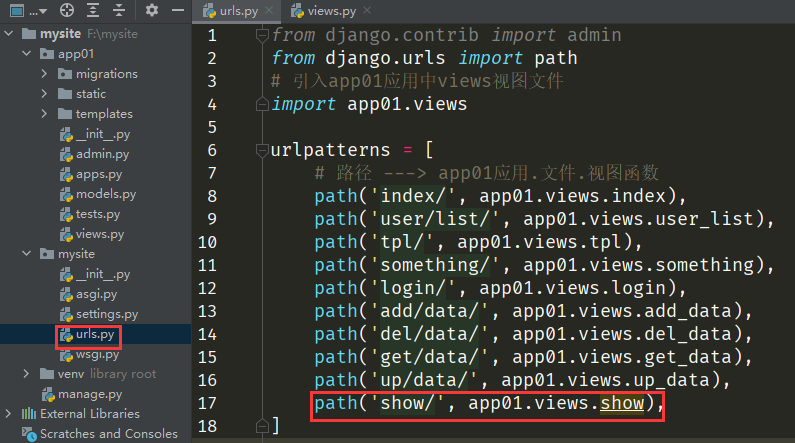795x443 pixels.
Task: Click line number 17 in gutter
Action: tap(207, 403)
